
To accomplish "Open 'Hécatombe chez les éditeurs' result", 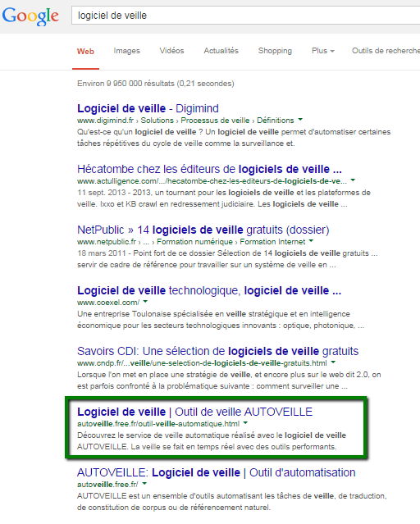I will click(x=209, y=169).
